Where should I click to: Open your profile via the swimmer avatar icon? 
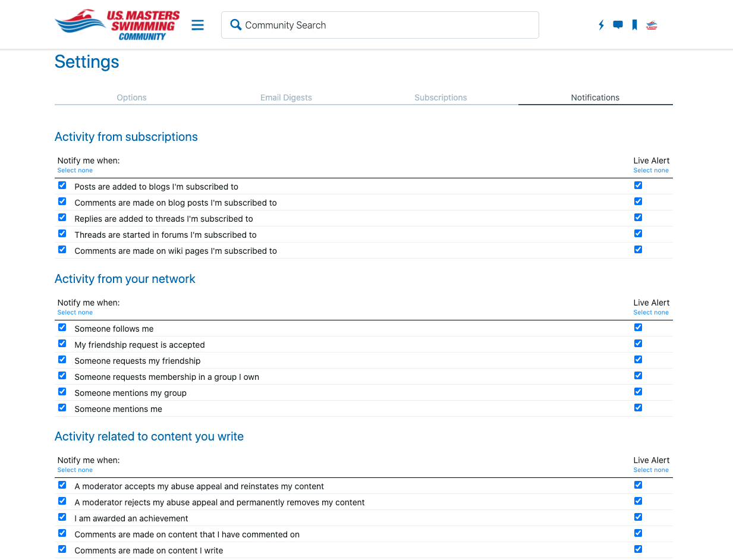pyautogui.click(x=652, y=25)
